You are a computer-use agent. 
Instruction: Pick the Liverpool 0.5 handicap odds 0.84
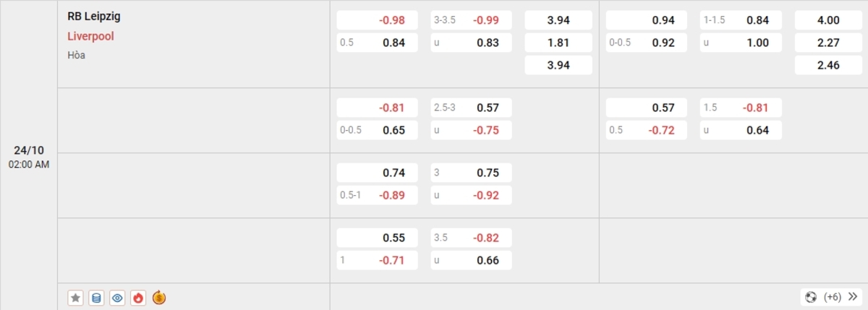pos(378,43)
